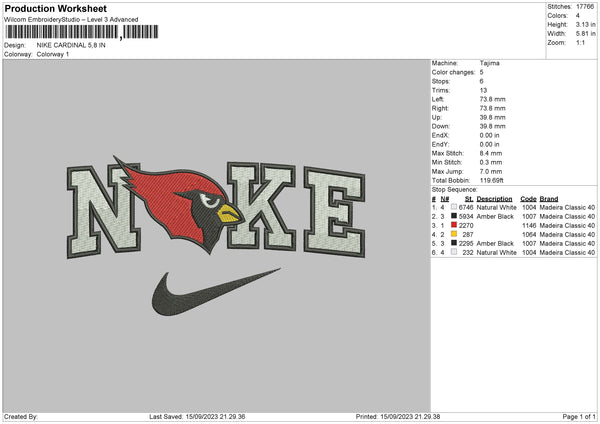The width and height of the screenshot is (600, 424).
Task: Click the 'Stops:' value 6
Action: 481,81
